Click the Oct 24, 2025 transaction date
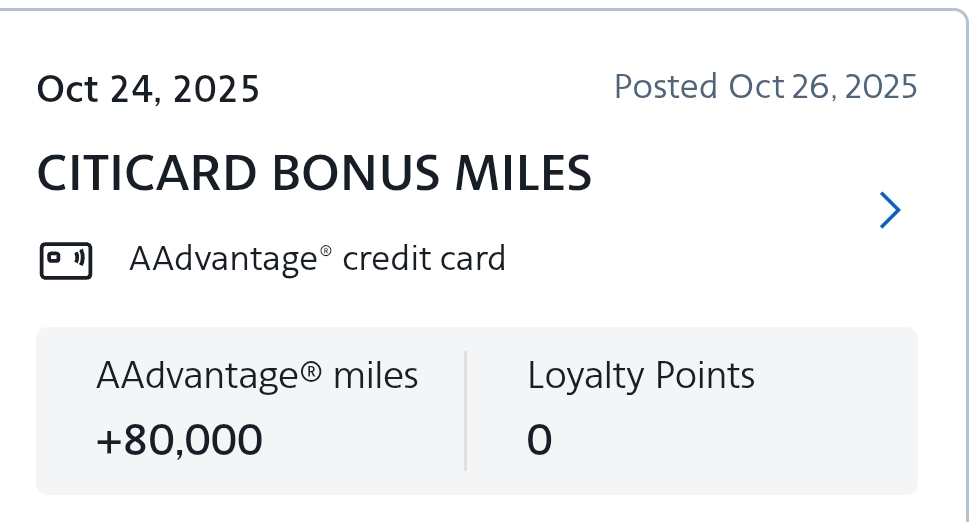The image size is (980, 522). [148, 89]
